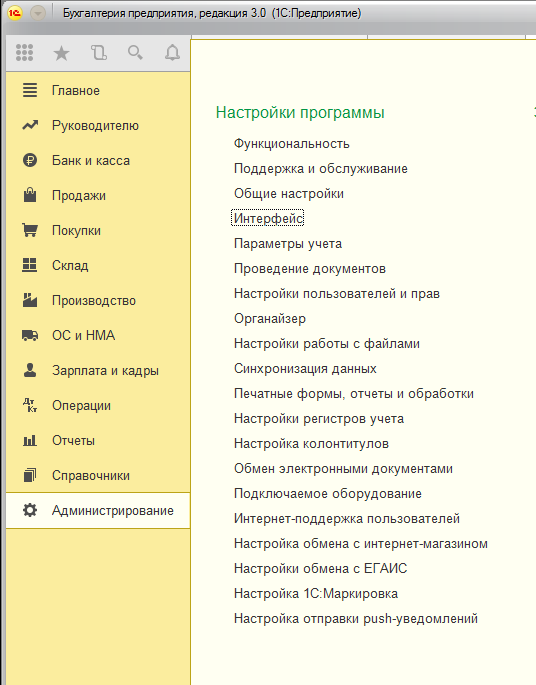
Task: Open Настройки регистров учета link
Action: pyautogui.click(x=319, y=419)
